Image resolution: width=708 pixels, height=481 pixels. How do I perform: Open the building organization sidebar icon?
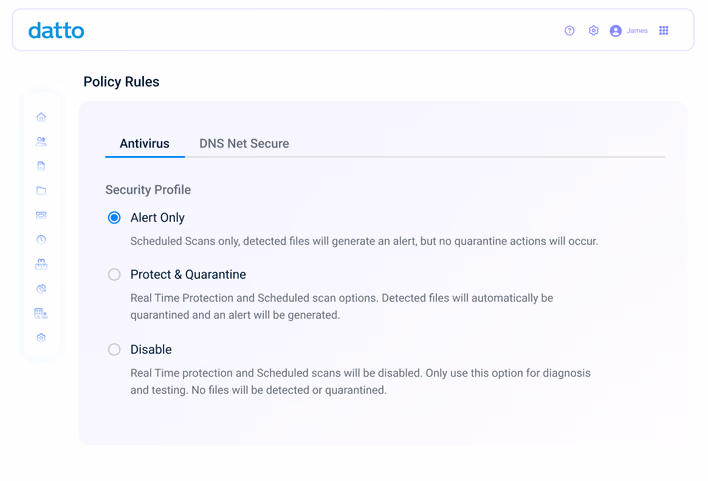tap(41, 313)
